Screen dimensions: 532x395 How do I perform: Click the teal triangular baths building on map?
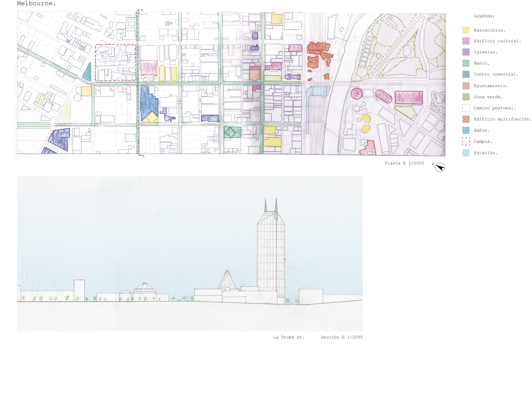pos(87,72)
